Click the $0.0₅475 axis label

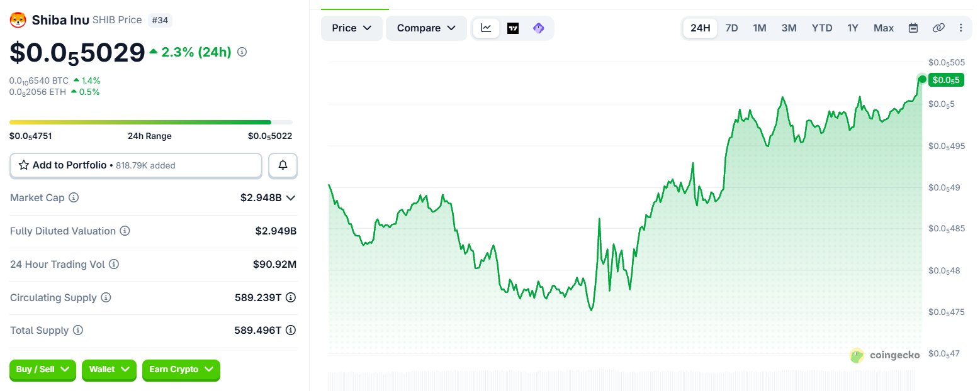coord(947,312)
